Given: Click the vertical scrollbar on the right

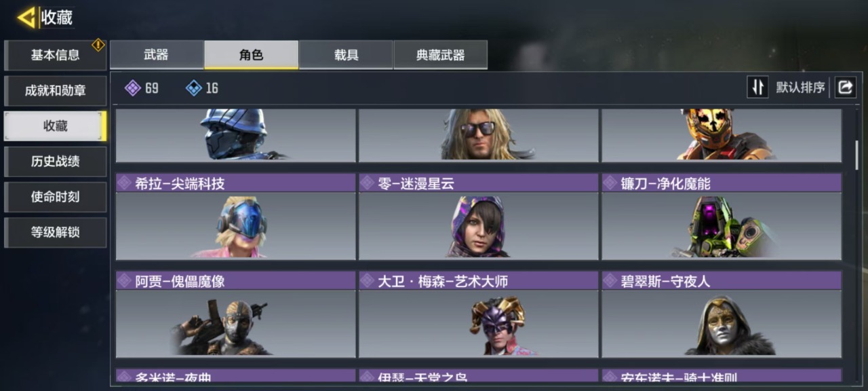Looking at the screenshot, I should pos(856,155).
